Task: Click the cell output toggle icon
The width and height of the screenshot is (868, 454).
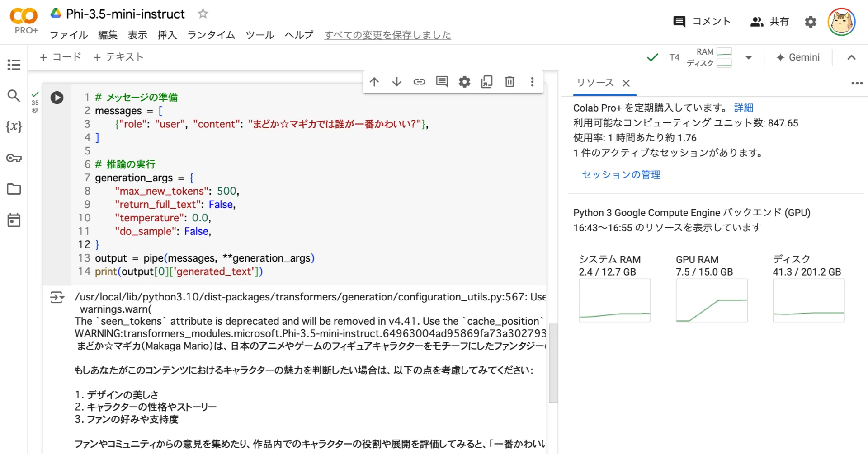Action: tap(57, 297)
